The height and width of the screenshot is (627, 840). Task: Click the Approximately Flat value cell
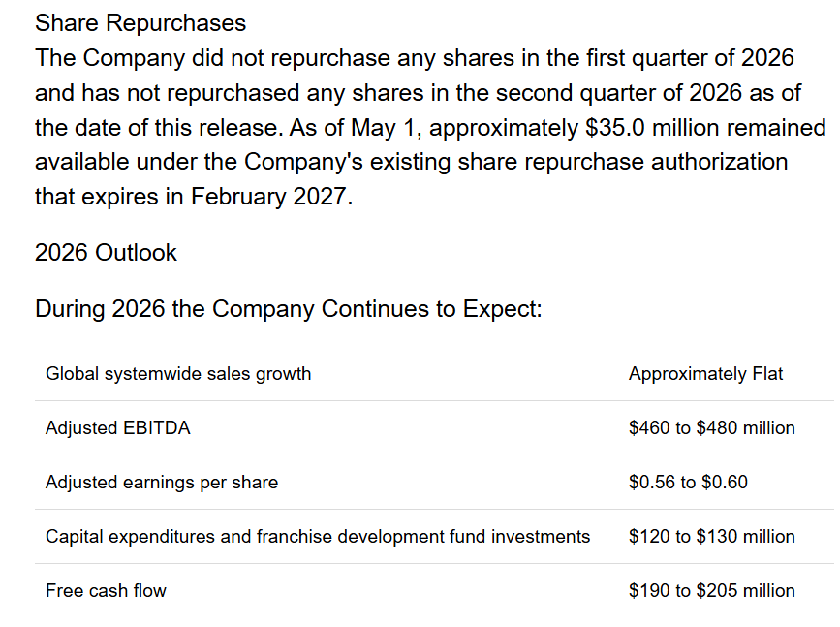[705, 374]
